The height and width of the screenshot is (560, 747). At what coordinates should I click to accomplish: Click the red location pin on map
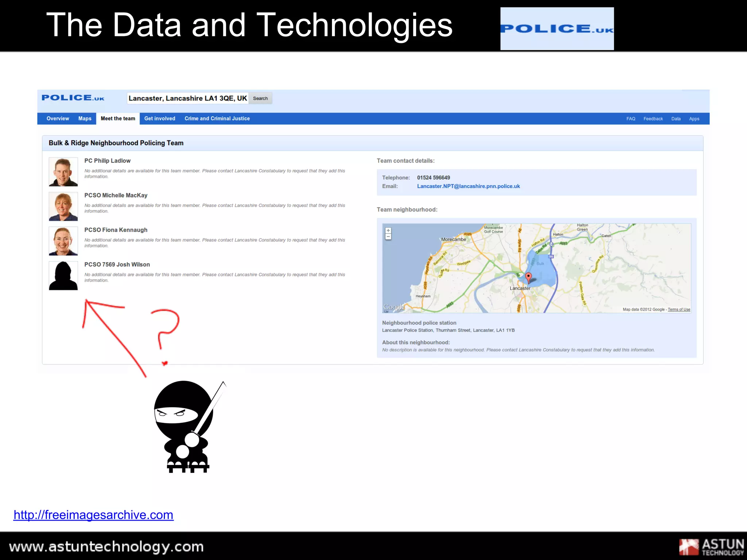coord(528,277)
